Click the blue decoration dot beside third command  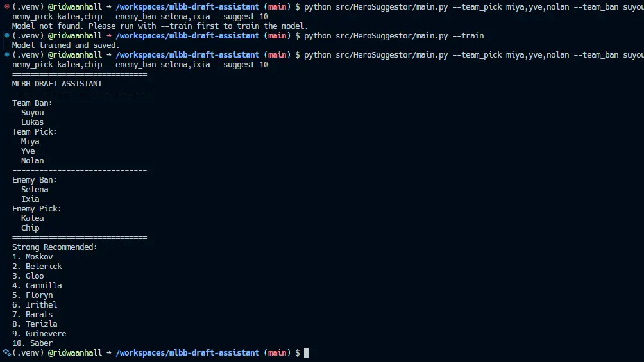point(7,54)
